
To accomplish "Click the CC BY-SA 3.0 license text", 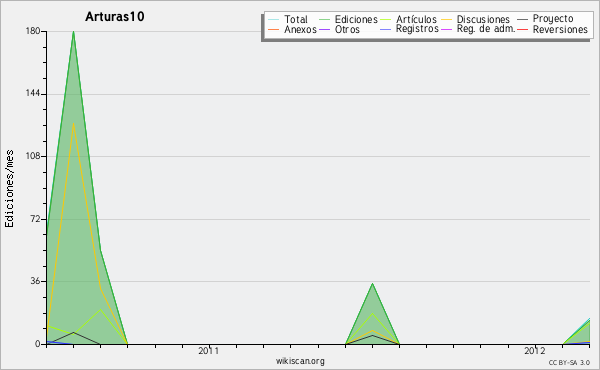I will (x=569, y=362).
